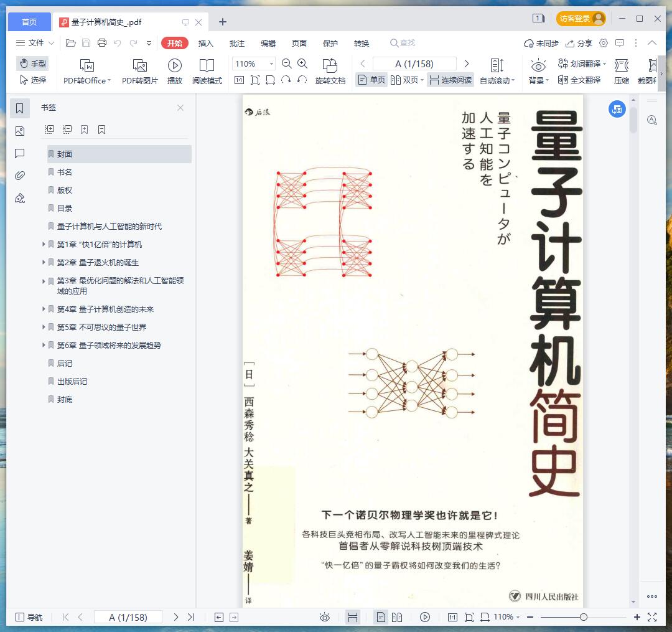
Task: Open 背景 background dropdown
Action: tap(538, 72)
